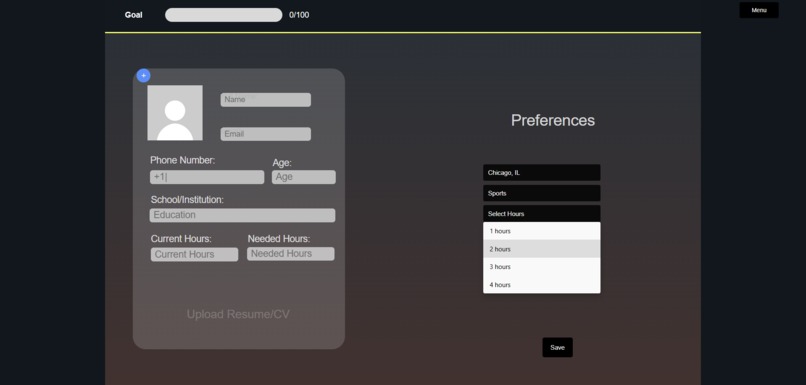Open the Chicago, IL location dropdown
Viewport: 806px width, 385px height.
coord(542,173)
